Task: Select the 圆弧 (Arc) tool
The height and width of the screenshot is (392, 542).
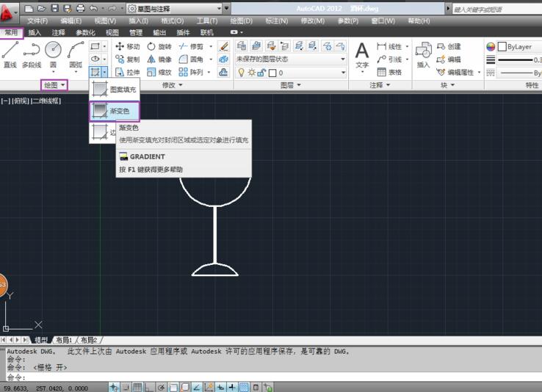Action: [76, 54]
